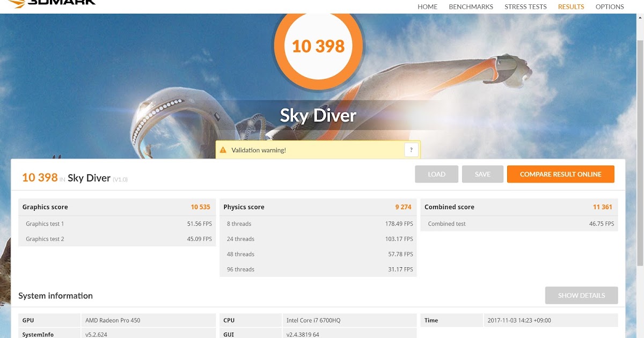Viewport: 644px width, 338px height.
Task: Switch to the STRESS TESTS tab
Action: (525, 7)
